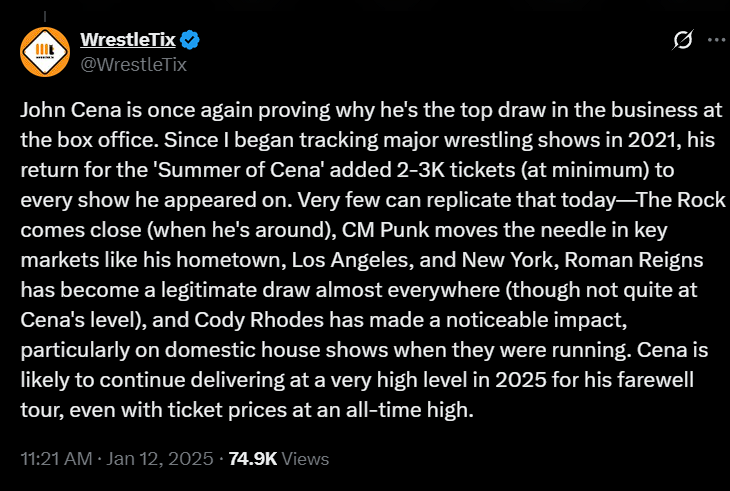Open the @WrestleTix handle link
This screenshot has height=491, width=730.
click(x=134, y=64)
